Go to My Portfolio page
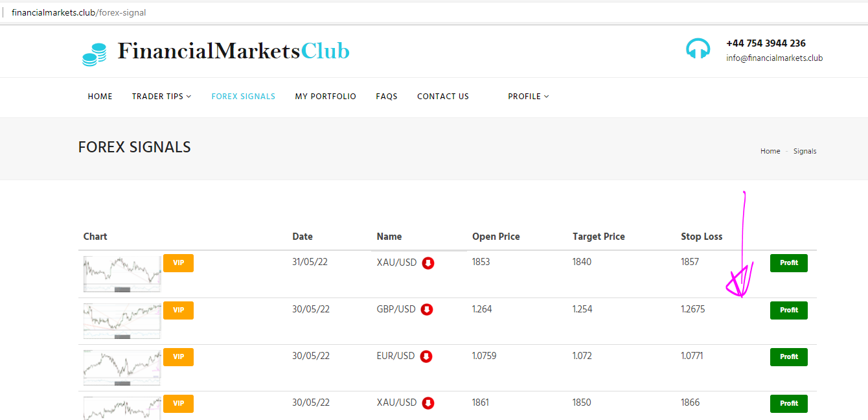 [325, 97]
